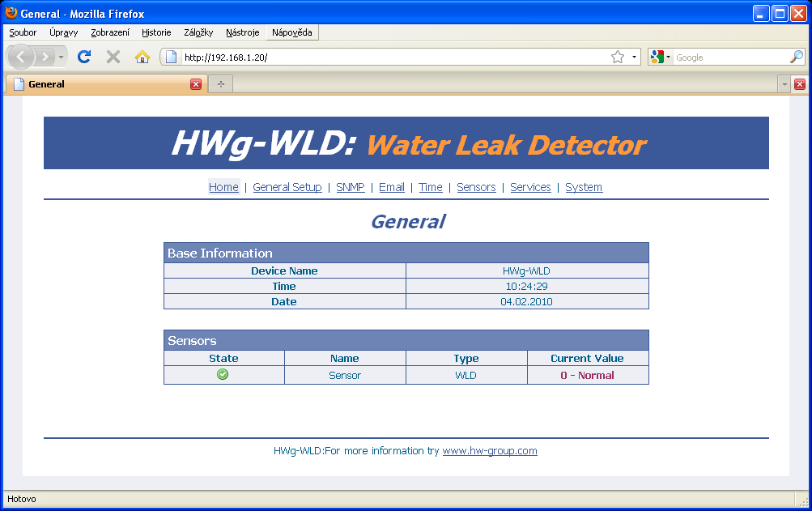This screenshot has height=511, width=812.
Task: Click the date value 04.02.2010
Action: click(527, 301)
